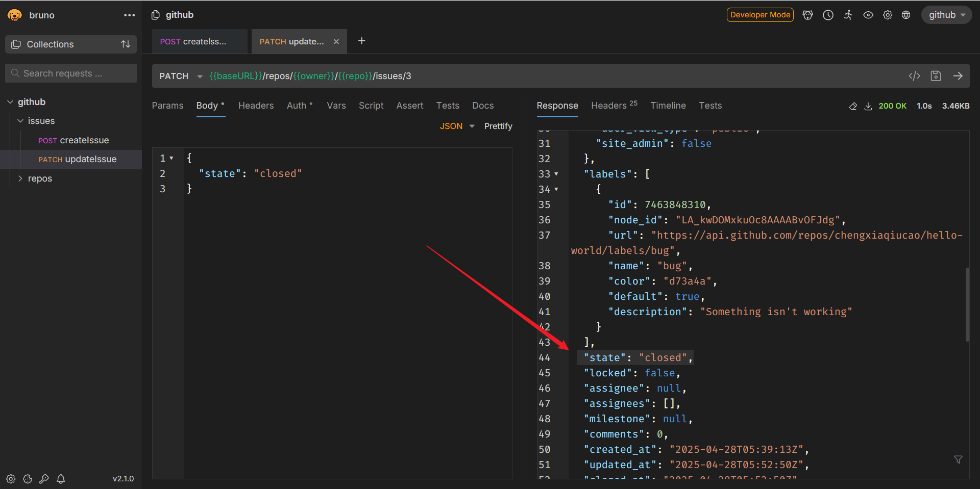Click the Prettify button
980x489 pixels.
click(498, 126)
